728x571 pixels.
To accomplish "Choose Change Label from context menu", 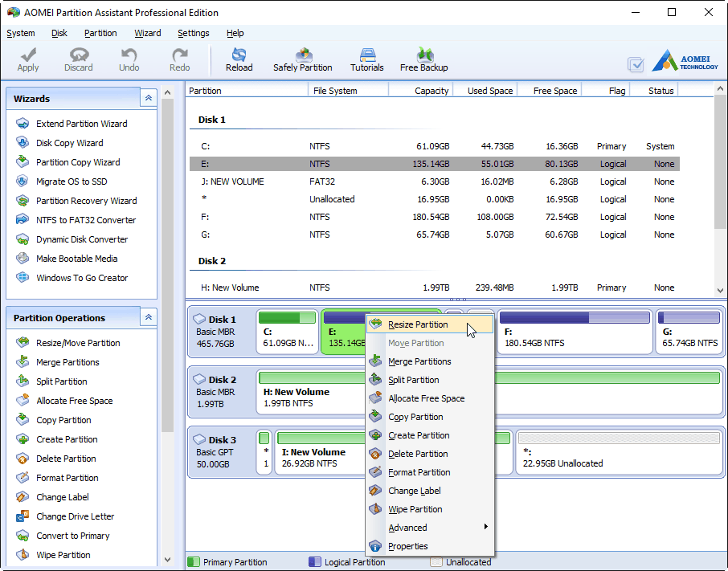I will (430, 491).
